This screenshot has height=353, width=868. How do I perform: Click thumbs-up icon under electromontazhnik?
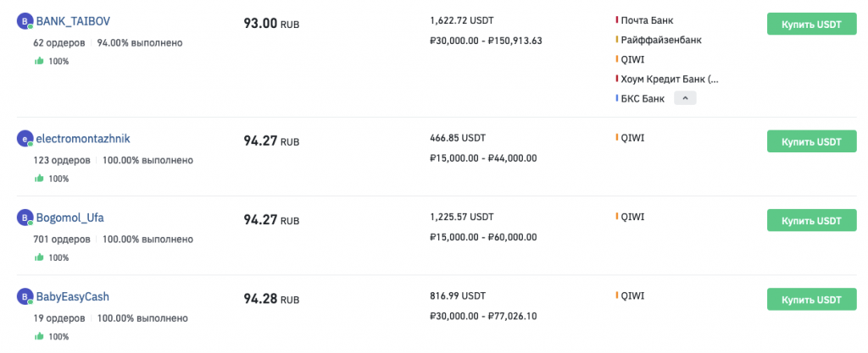tap(39, 179)
